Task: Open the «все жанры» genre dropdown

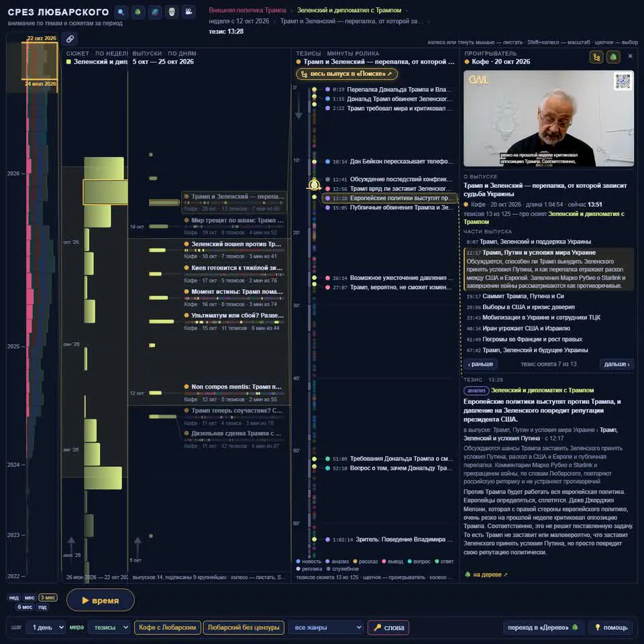Action: click(325, 627)
